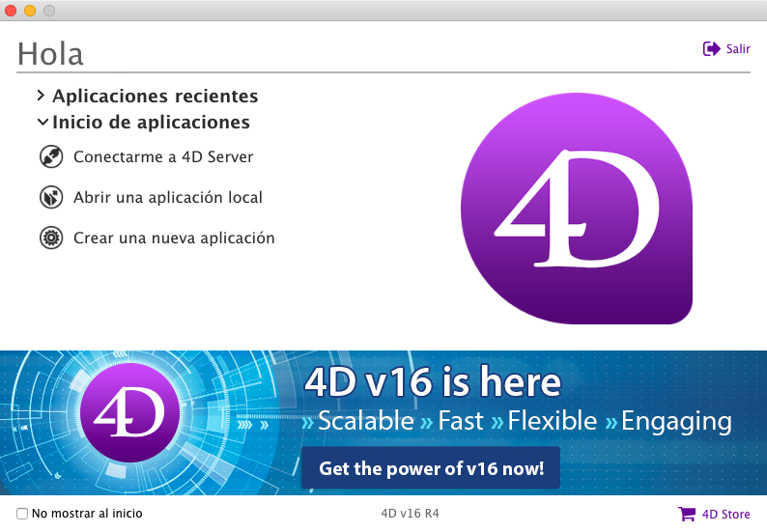Enable the No mostrar al inicio checkbox
Viewport: 767px width, 532px height.
point(22,514)
